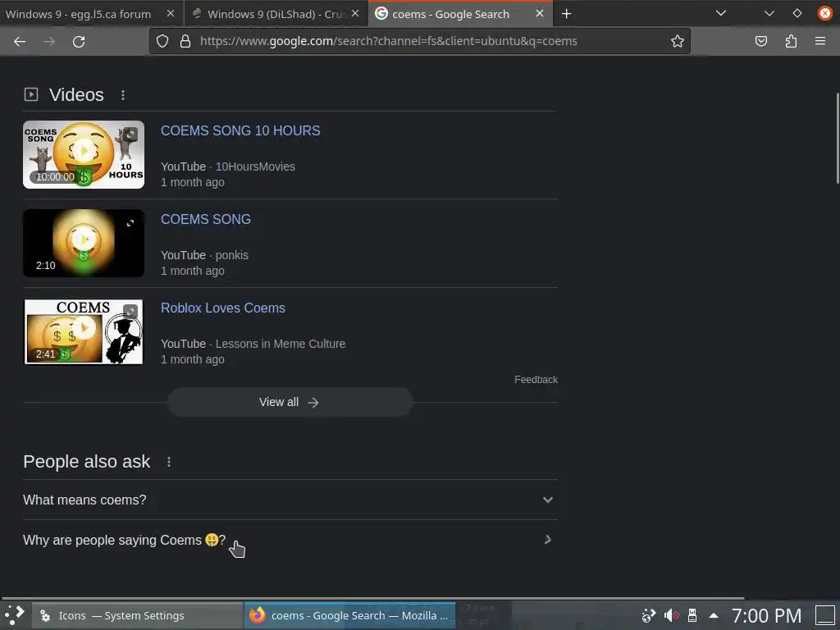This screenshot has height=630, width=840.
Task: Switch to Windows 9 egg.l5.ca forum tab
Action: pyautogui.click(x=78, y=14)
